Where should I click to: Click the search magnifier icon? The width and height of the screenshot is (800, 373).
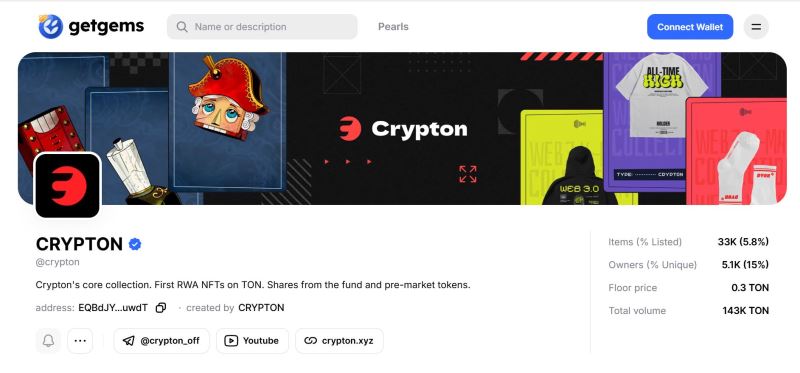pos(182,27)
